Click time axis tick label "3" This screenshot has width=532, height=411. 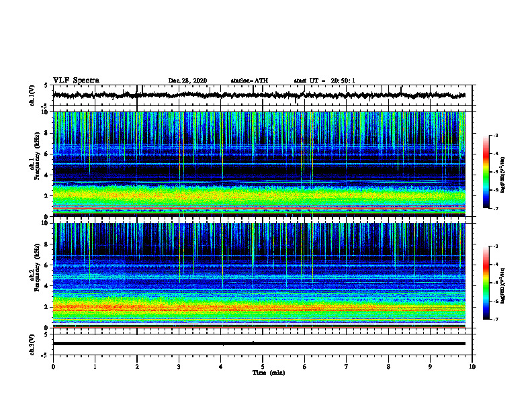(x=179, y=367)
